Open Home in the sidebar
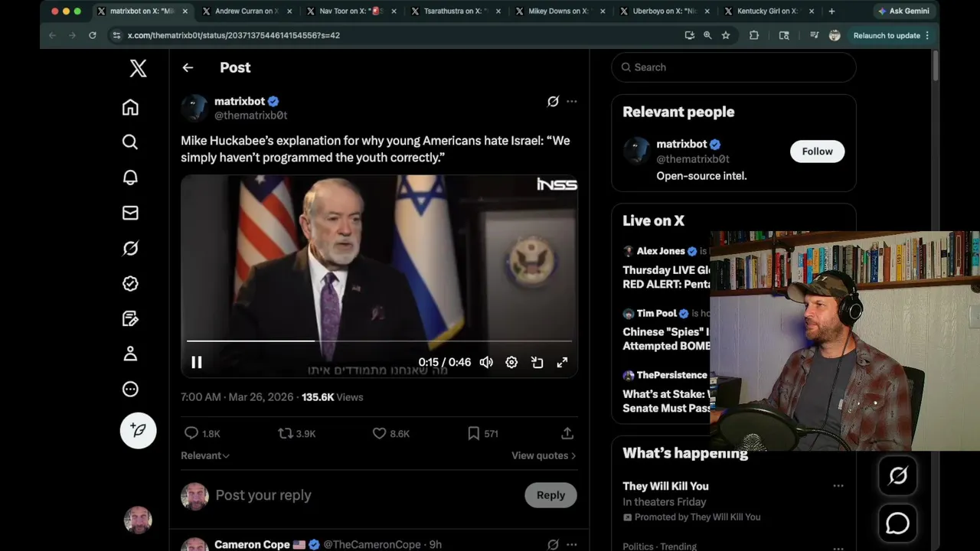The width and height of the screenshot is (980, 551). point(130,107)
